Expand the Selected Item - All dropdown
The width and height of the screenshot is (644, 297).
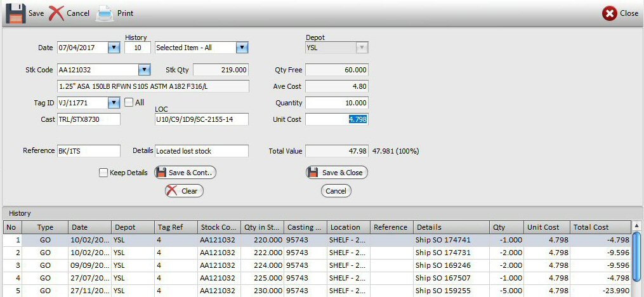(241, 48)
